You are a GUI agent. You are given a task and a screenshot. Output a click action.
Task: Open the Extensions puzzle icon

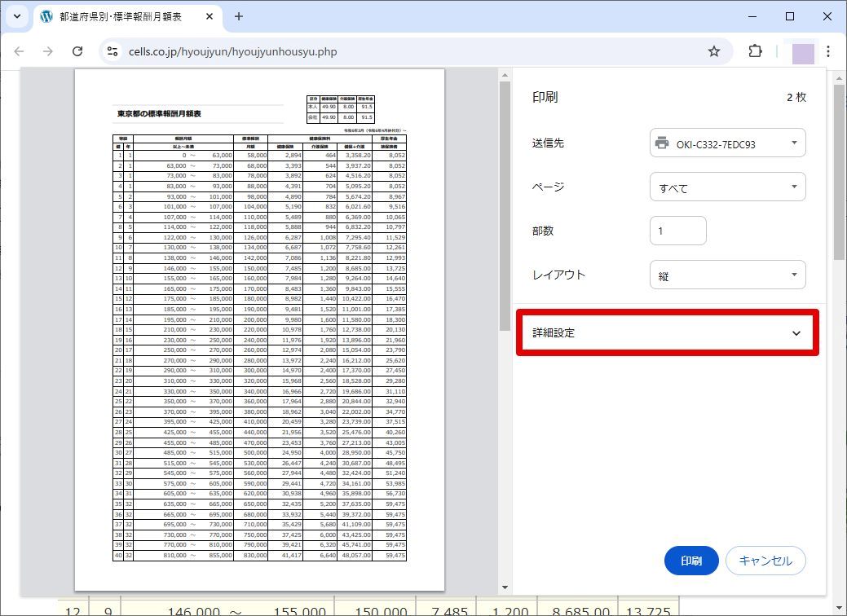coord(755,51)
